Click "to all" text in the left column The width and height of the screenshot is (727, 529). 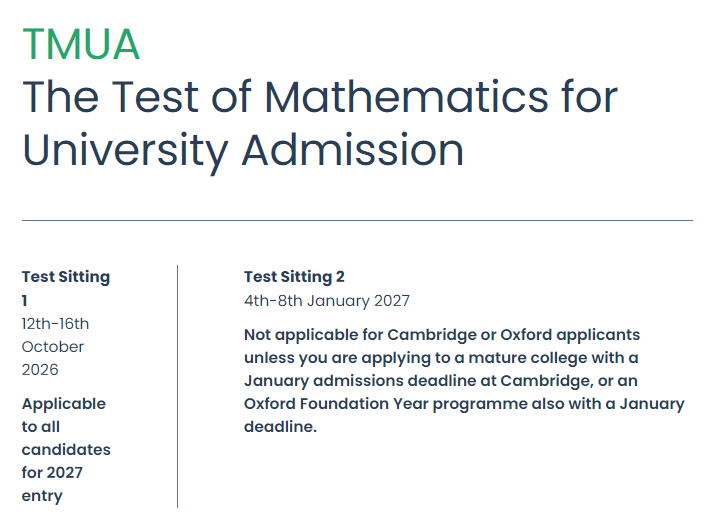coord(41,427)
